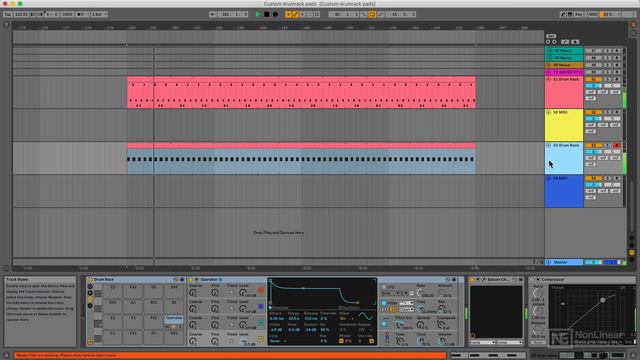Click the Set locator button
Screen dimensions: 640x360
(x=551, y=36)
